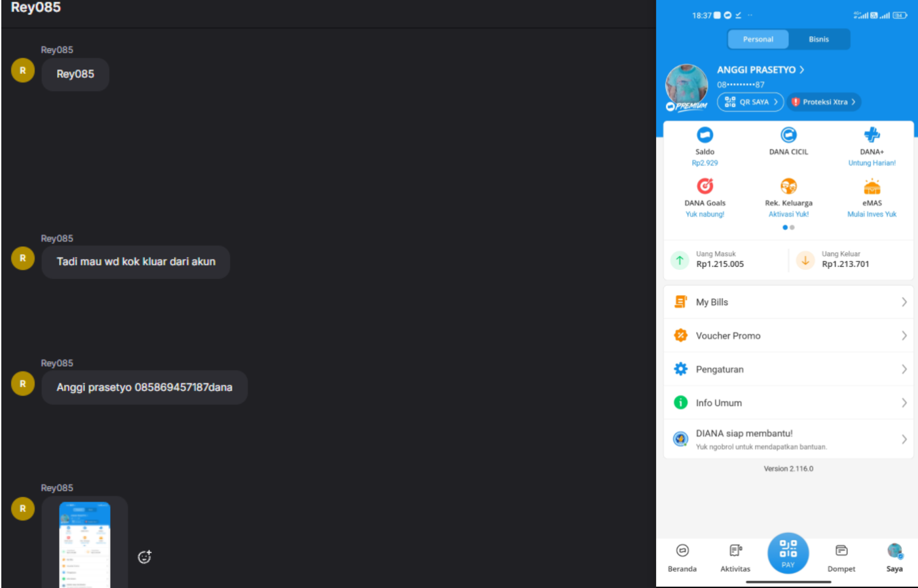This screenshot has width=918, height=588.
Task: Click the battery indicator in phone status bar
Action: point(900,15)
